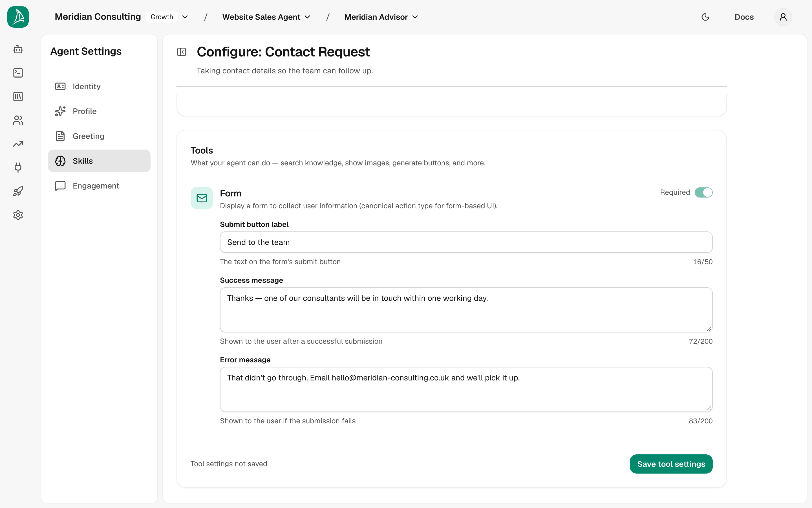Click the Tools section heading
Screen dimensions: 812x508
point(202,150)
